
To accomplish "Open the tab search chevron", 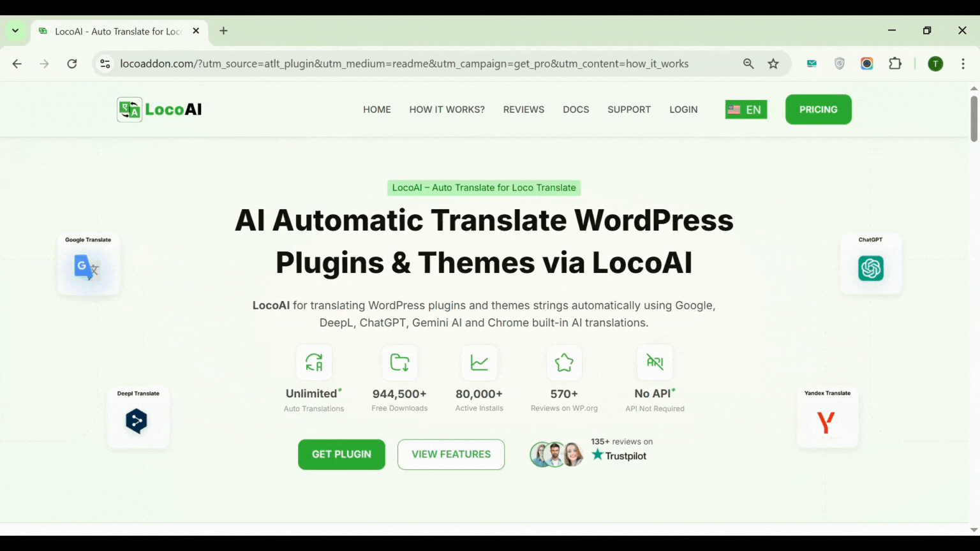I will tap(15, 30).
